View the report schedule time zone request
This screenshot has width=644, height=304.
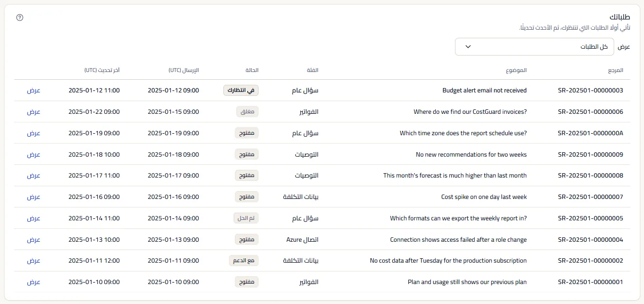point(34,133)
